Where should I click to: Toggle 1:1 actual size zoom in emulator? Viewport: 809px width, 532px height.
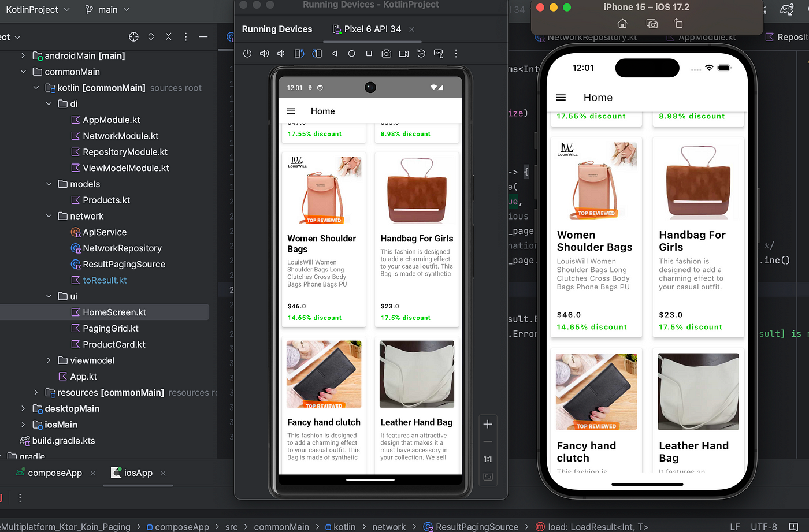click(488, 459)
